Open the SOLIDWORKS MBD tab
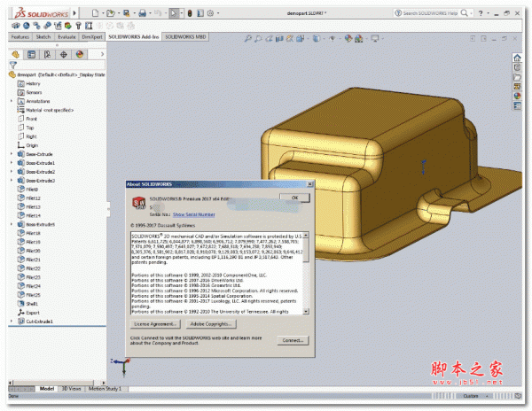Screen dimensions: 532x411 pyautogui.click(x=192, y=38)
